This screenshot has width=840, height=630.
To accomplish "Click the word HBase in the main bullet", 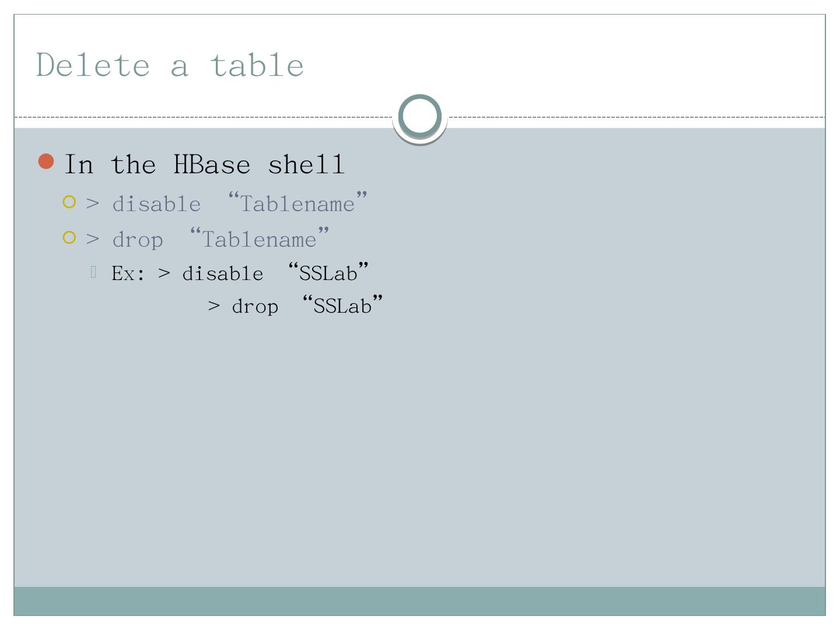I will click(x=212, y=164).
